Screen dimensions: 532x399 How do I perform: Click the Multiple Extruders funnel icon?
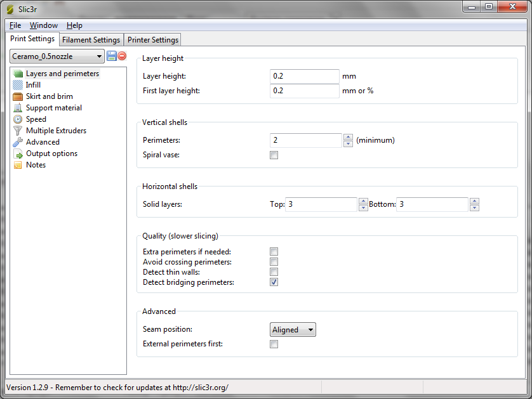pyautogui.click(x=18, y=131)
